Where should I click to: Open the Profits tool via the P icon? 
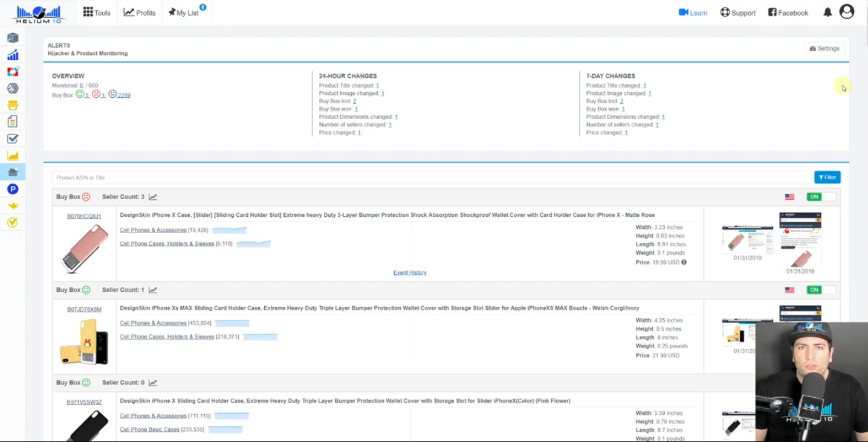click(13, 188)
